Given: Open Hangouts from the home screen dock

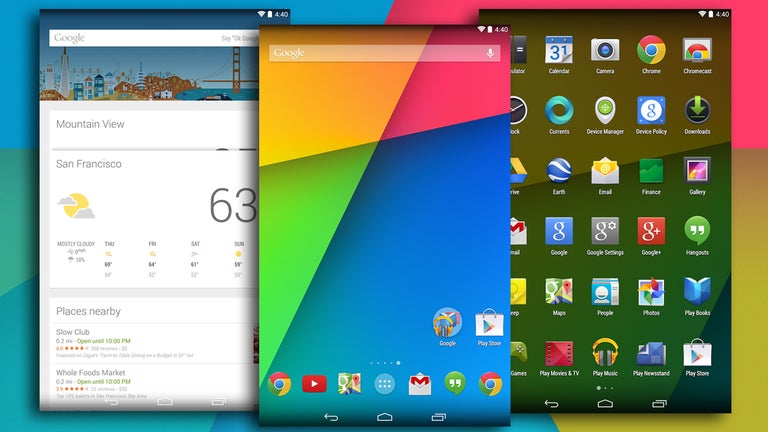Looking at the screenshot, I should point(455,384).
